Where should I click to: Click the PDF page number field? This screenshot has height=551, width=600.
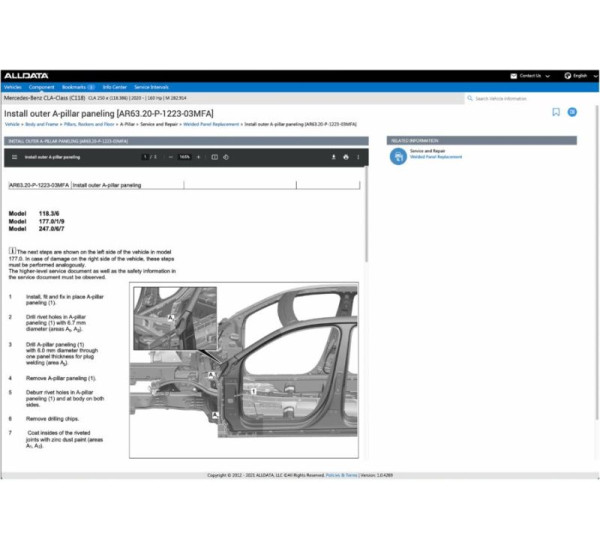[x=144, y=157]
